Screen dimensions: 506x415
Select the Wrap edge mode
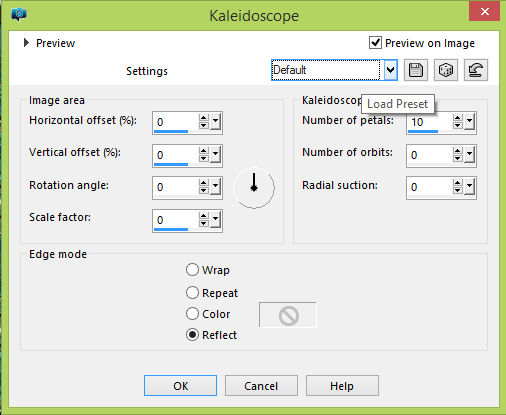point(192,270)
